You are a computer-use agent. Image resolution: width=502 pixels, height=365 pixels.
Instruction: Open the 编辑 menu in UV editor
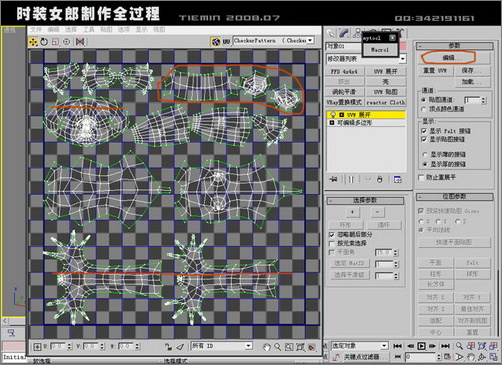[53, 30]
